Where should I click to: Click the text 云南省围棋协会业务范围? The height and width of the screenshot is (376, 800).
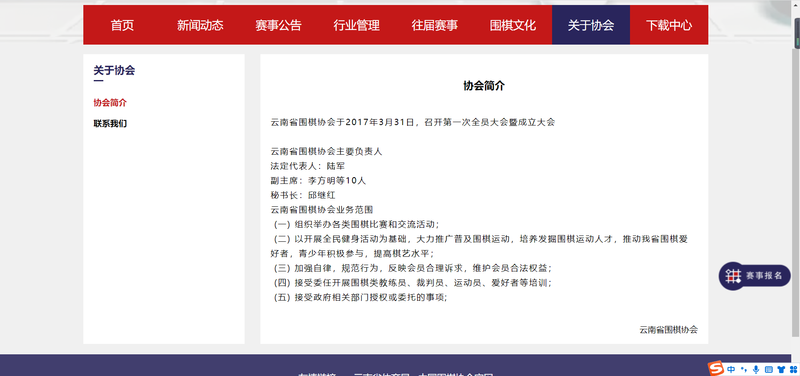pos(322,209)
